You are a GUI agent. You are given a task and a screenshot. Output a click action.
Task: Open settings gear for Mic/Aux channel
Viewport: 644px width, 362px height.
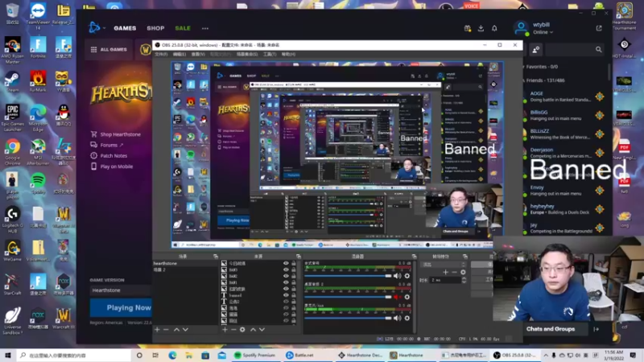[407, 318]
